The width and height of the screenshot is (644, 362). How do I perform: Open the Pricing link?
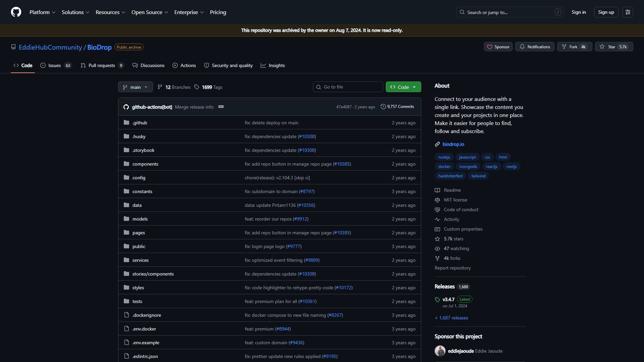(x=218, y=12)
